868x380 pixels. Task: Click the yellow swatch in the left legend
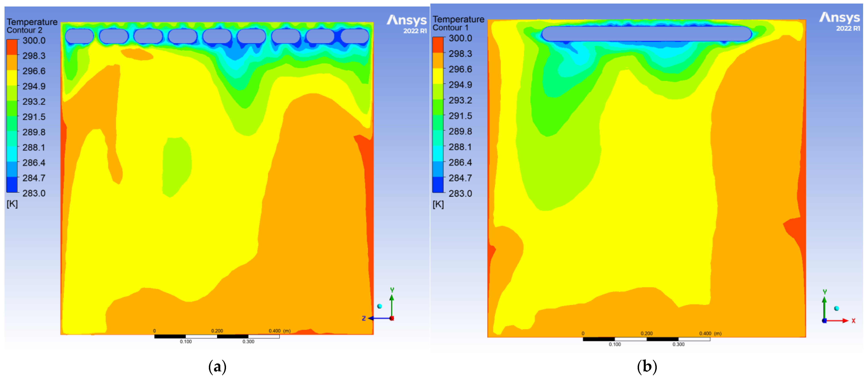[12, 78]
